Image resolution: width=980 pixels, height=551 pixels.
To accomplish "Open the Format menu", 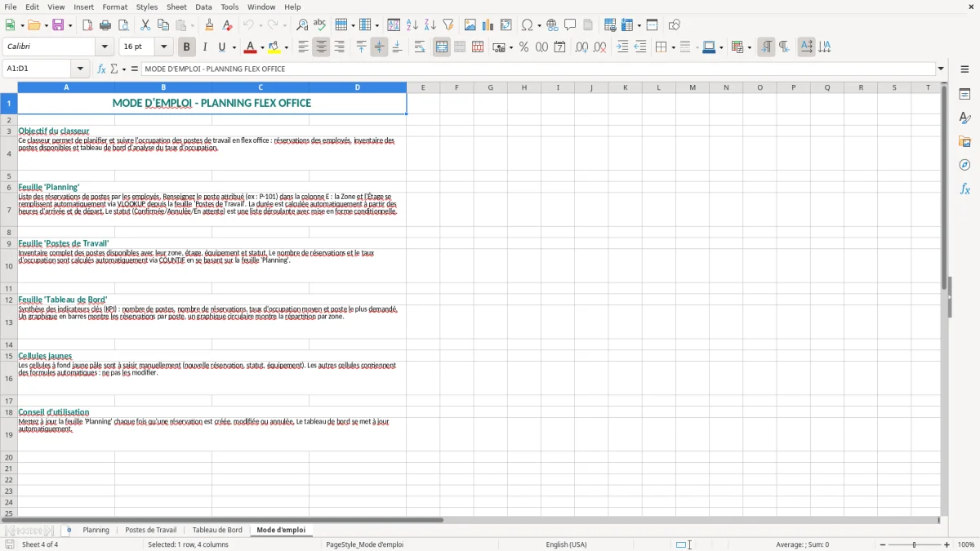I will pos(114,7).
